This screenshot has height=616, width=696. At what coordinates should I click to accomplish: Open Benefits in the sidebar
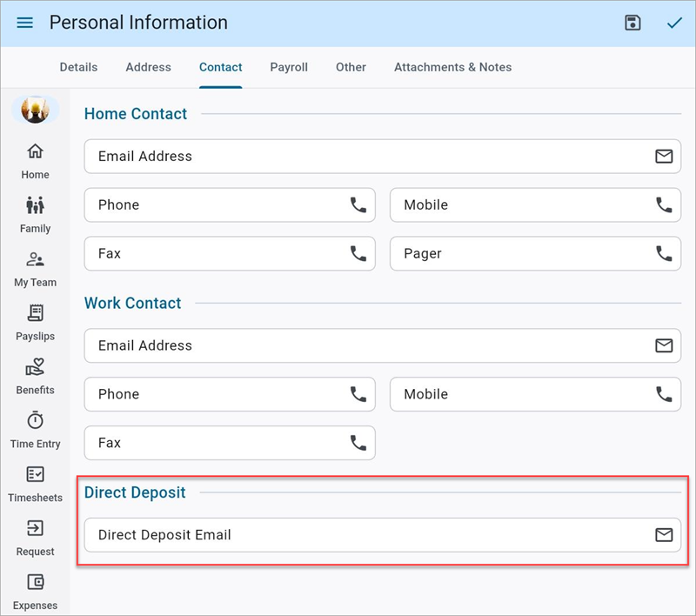coord(35,377)
